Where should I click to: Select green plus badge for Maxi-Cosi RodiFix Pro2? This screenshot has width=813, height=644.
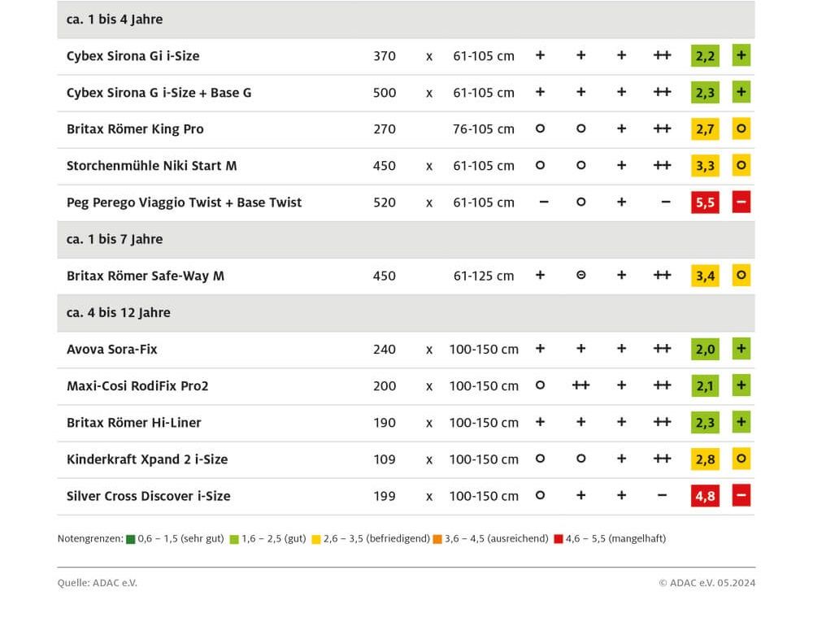coord(741,385)
